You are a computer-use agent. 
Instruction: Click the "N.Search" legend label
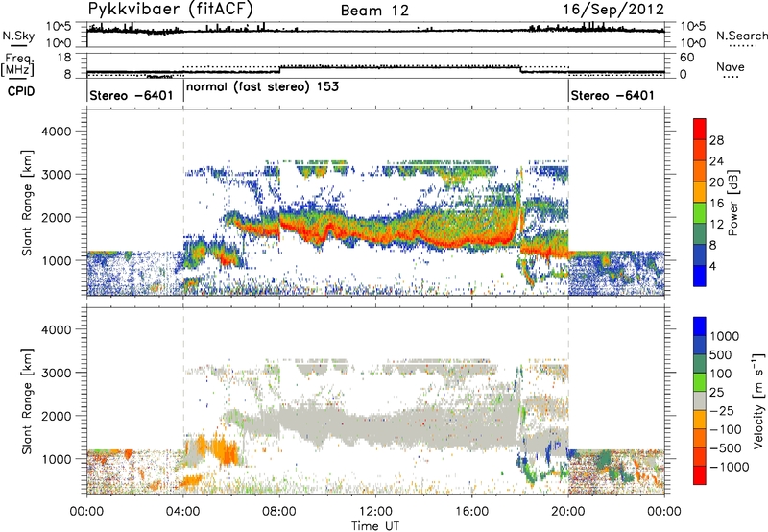click(742, 36)
